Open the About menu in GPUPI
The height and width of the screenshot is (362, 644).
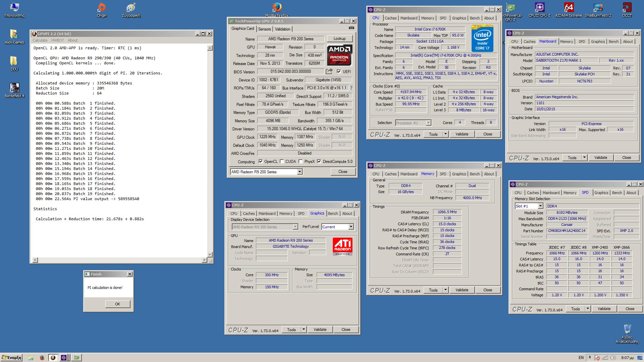tap(72, 40)
